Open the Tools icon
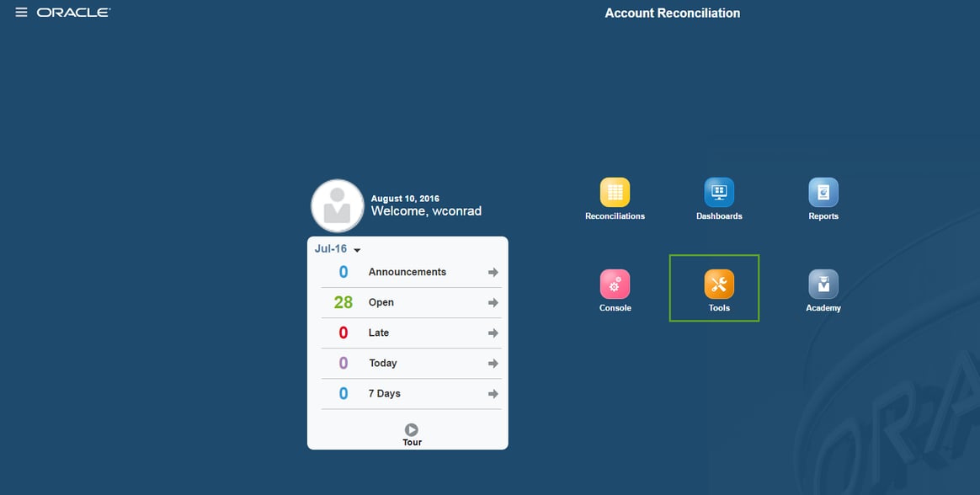The image size is (980, 495). coord(719,284)
